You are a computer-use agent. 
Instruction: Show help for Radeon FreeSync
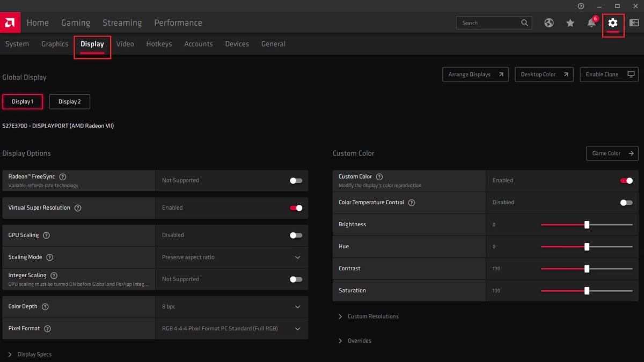coord(63,176)
